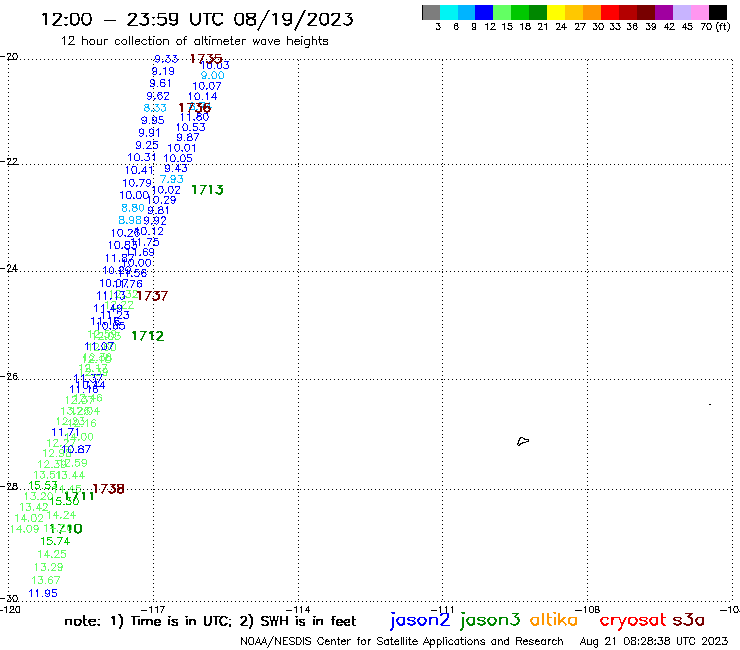Click the wave height value 10.53

191,127
